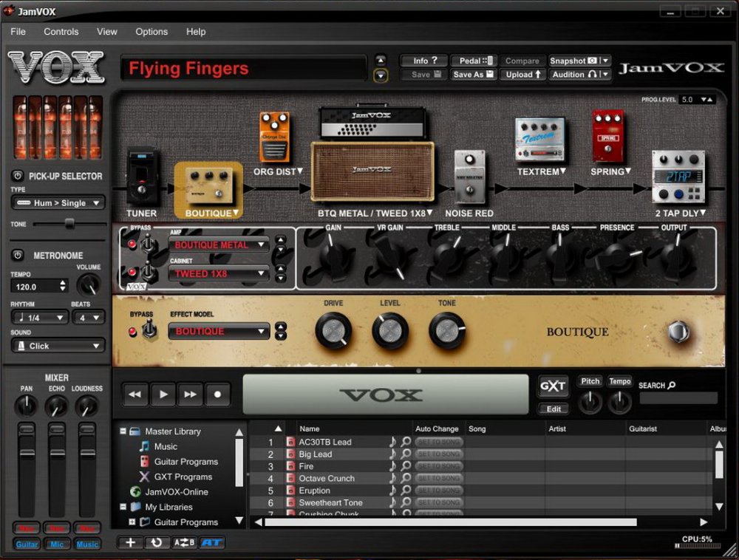Click the Record transport button
This screenshot has width=739, height=560.
[217, 395]
